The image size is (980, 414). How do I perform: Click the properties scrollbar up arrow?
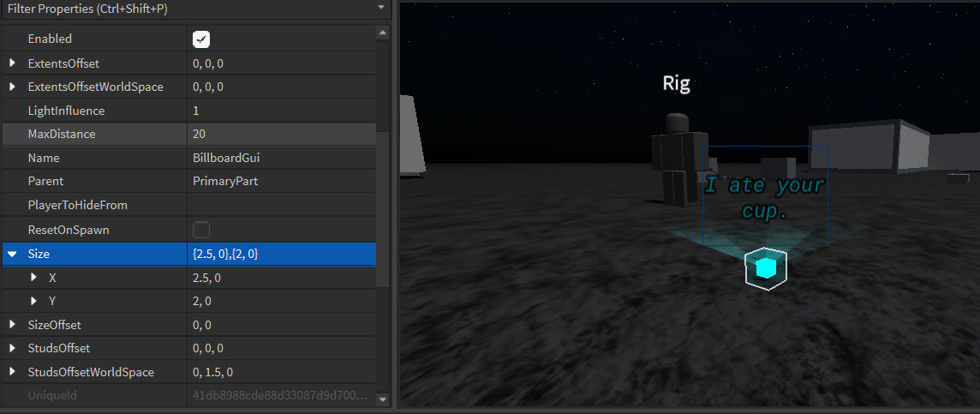[x=383, y=33]
